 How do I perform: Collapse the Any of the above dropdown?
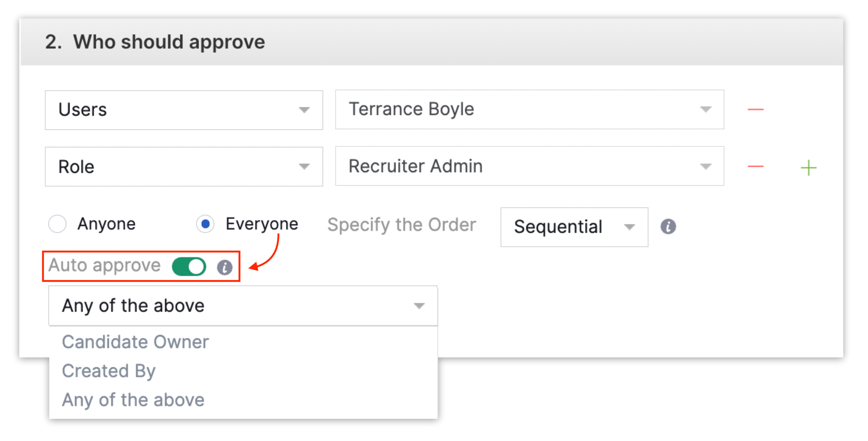point(243,306)
